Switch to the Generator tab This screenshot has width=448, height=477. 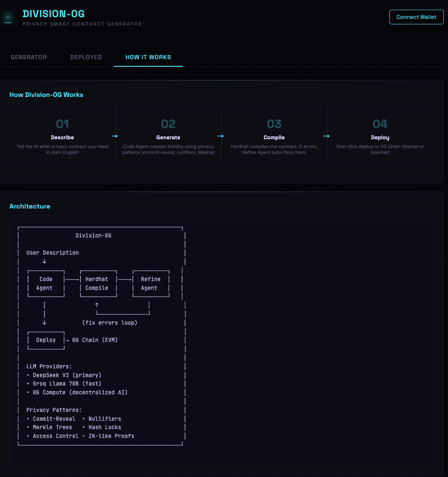pos(29,57)
